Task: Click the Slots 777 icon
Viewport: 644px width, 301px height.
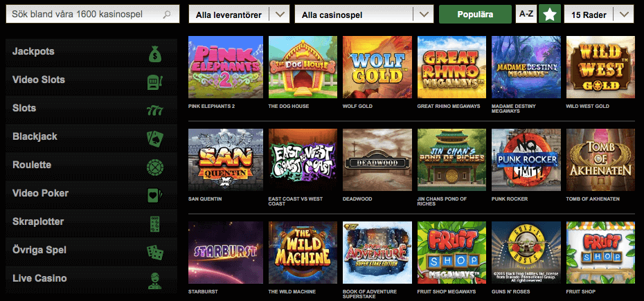Action: 155,111
